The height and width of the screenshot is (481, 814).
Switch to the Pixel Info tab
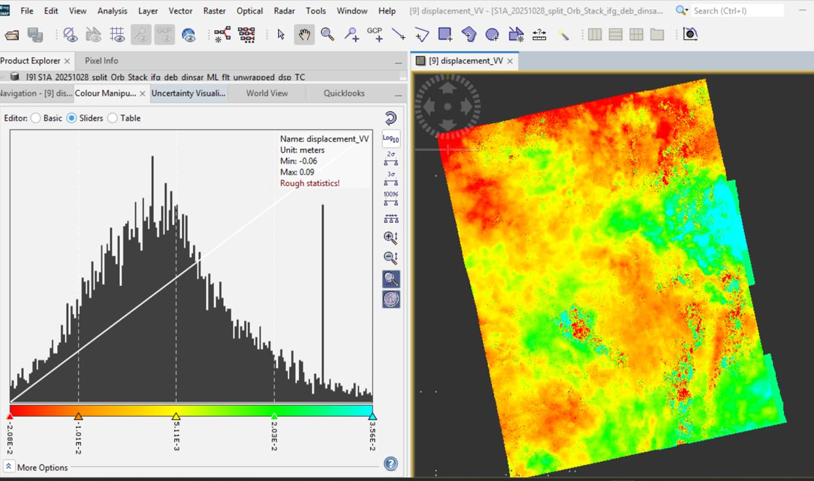(x=101, y=61)
